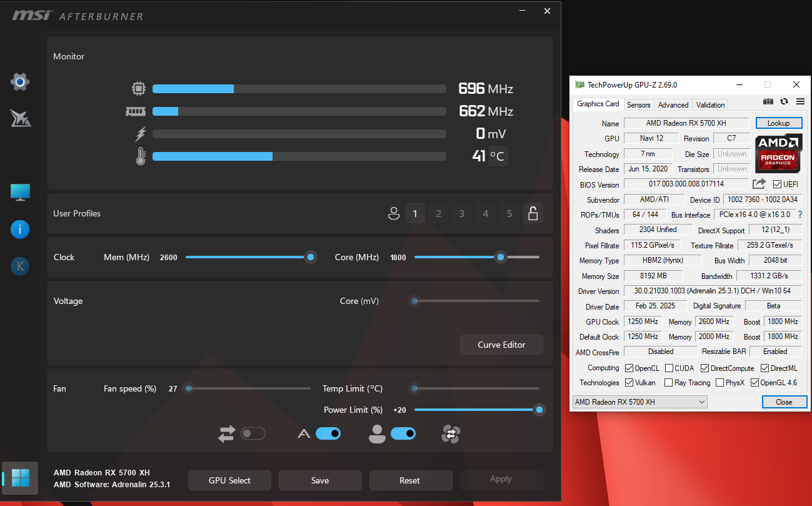Open the GPU selection dropdown in GPU-Z
The height and width of the screenshot is (506, 812).
click(x=640, y=402)
